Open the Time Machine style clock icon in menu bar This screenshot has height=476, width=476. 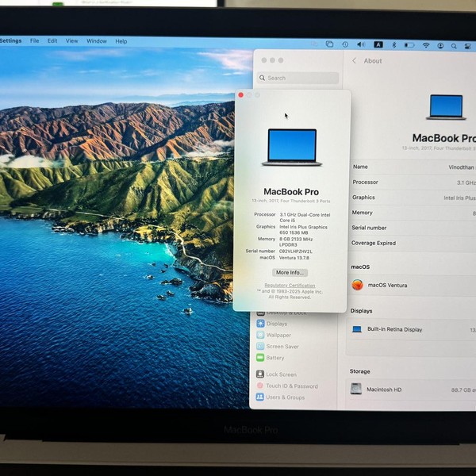coord(345,44)
